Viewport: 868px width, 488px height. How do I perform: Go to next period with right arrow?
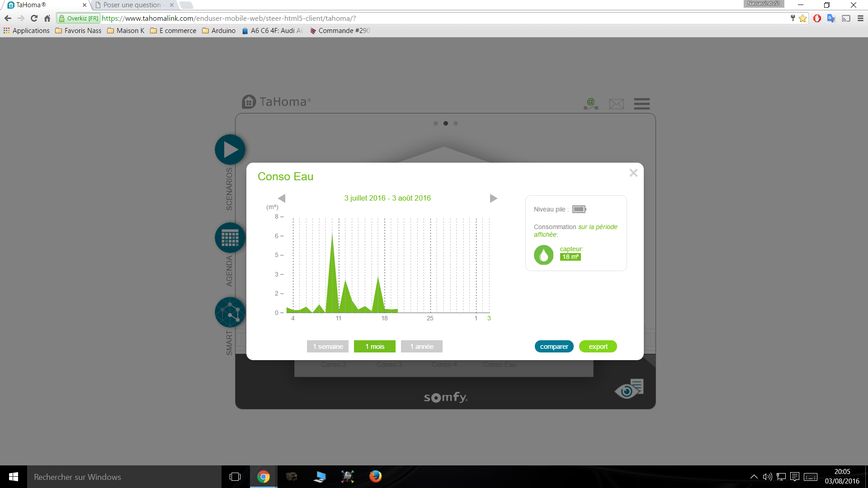(493, 198)
